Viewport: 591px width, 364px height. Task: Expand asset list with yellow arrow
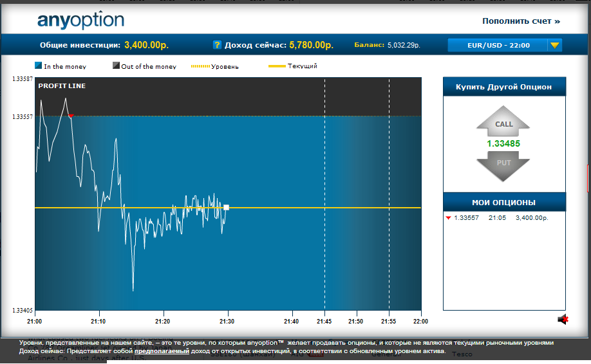554,45
